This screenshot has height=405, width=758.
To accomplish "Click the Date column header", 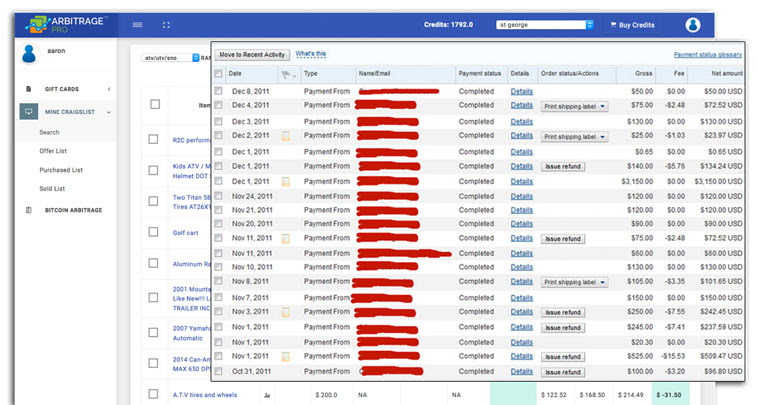I will (x=235, y=73).
